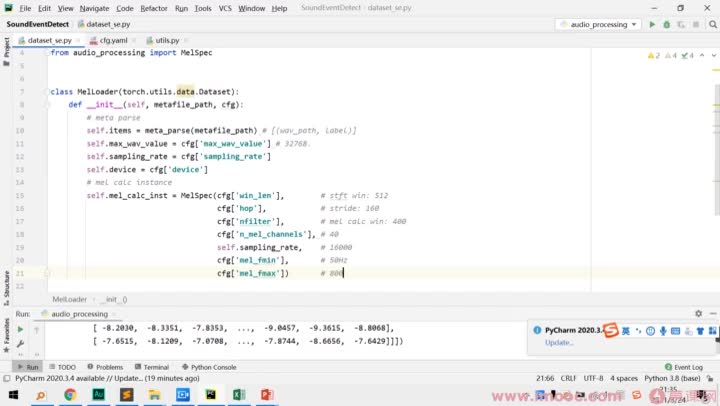Run the audio_processing configuration
The width and height of the screenshot is (720, 406).
652,24
